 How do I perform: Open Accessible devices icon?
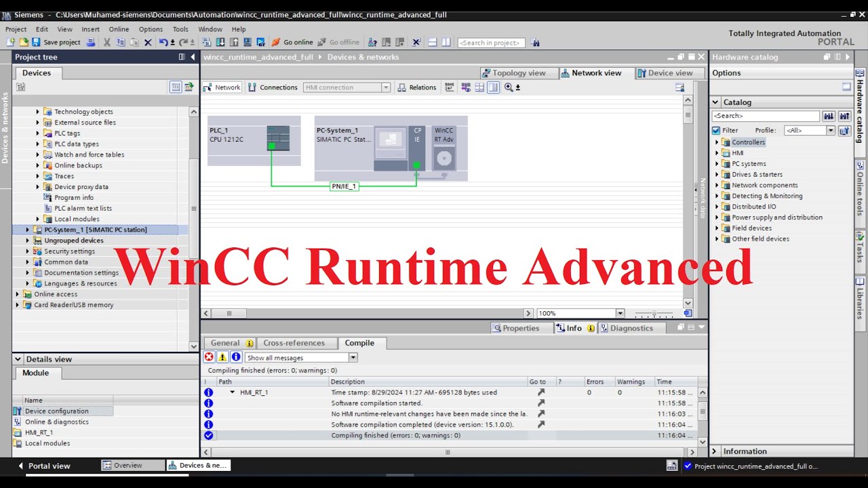372,42
